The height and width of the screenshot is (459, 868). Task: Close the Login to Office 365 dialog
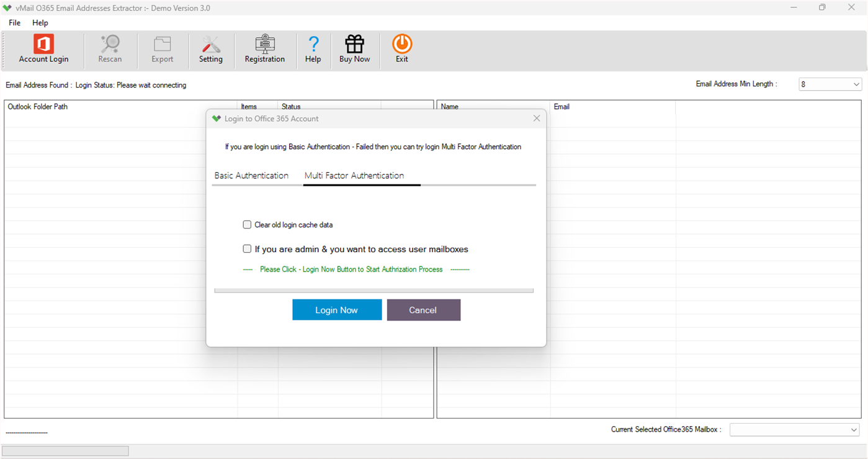tap(536, 118)
